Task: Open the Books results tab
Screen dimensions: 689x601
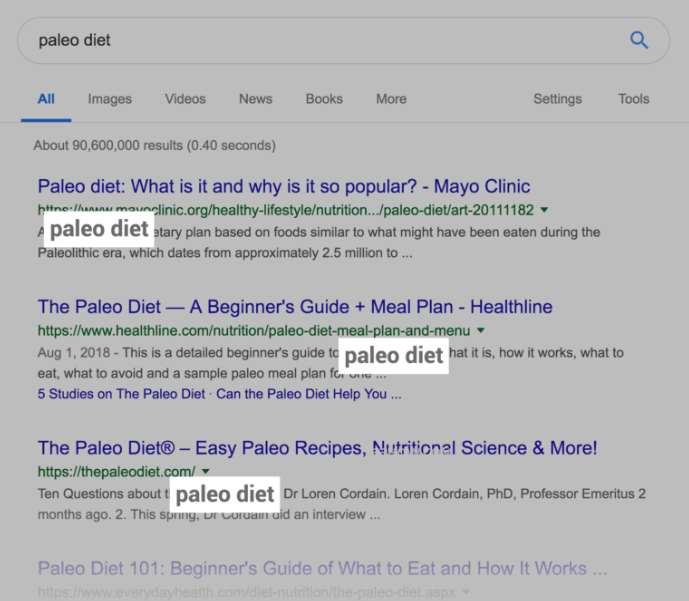Action: pos(324,99)
